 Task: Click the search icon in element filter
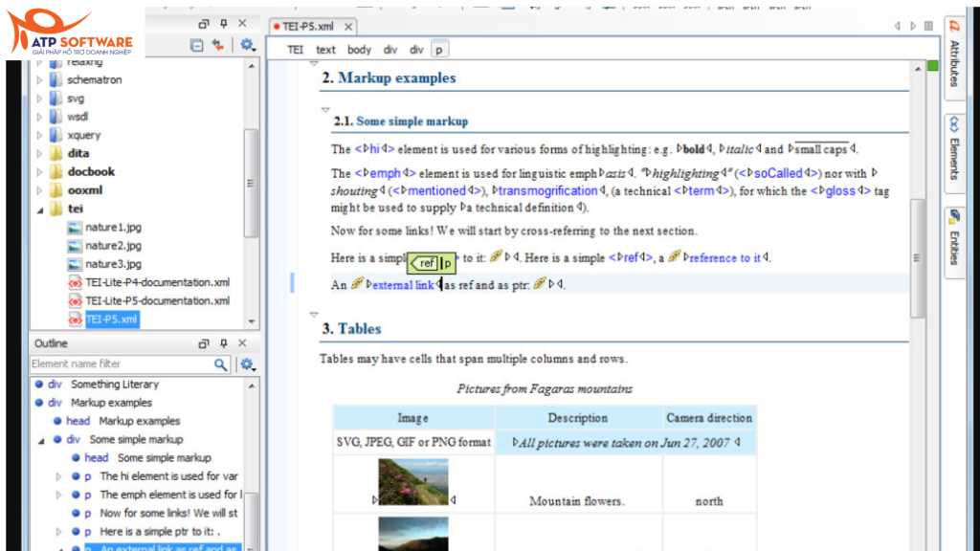[x=221, y=364]
